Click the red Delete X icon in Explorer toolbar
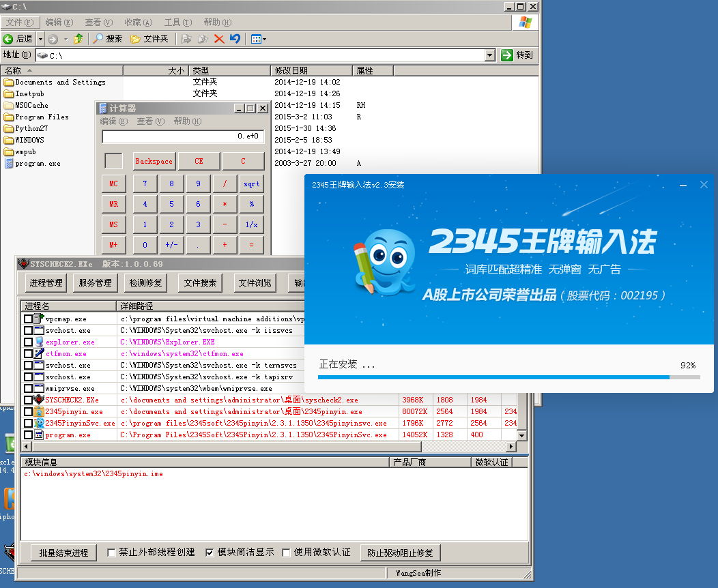The height and width of the screenshot is (588, 718). tap(219, 39)
